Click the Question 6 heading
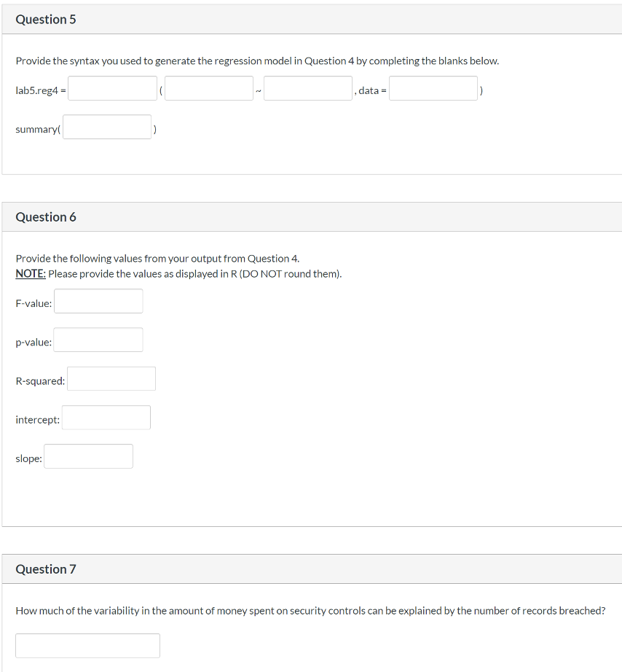 46,217
